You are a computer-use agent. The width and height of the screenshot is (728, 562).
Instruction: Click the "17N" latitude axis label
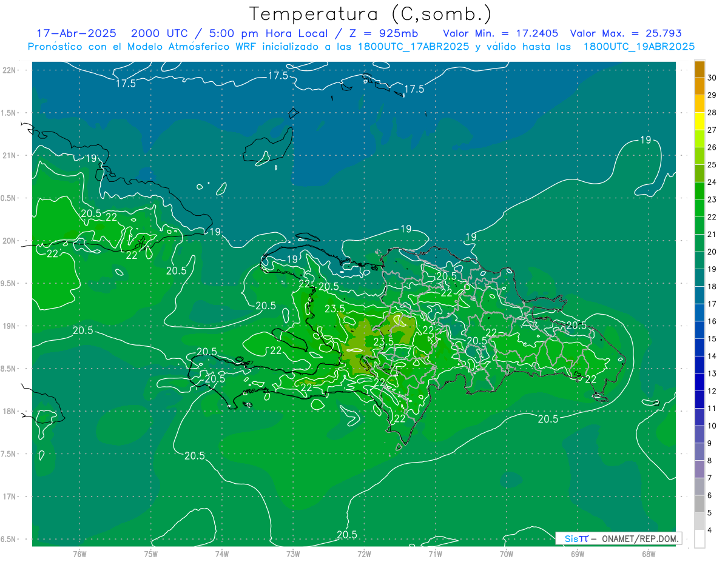pyautogui.click(x=8, y=497)
